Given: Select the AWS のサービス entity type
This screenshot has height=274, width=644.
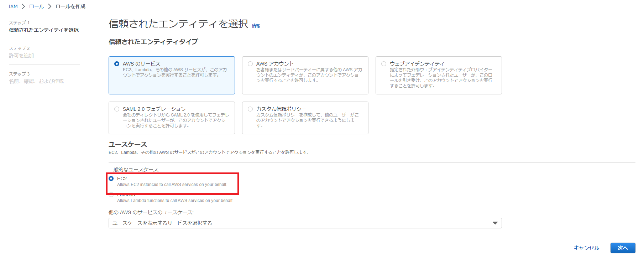Looking at the screenshot, I should (x=117, y=64).
